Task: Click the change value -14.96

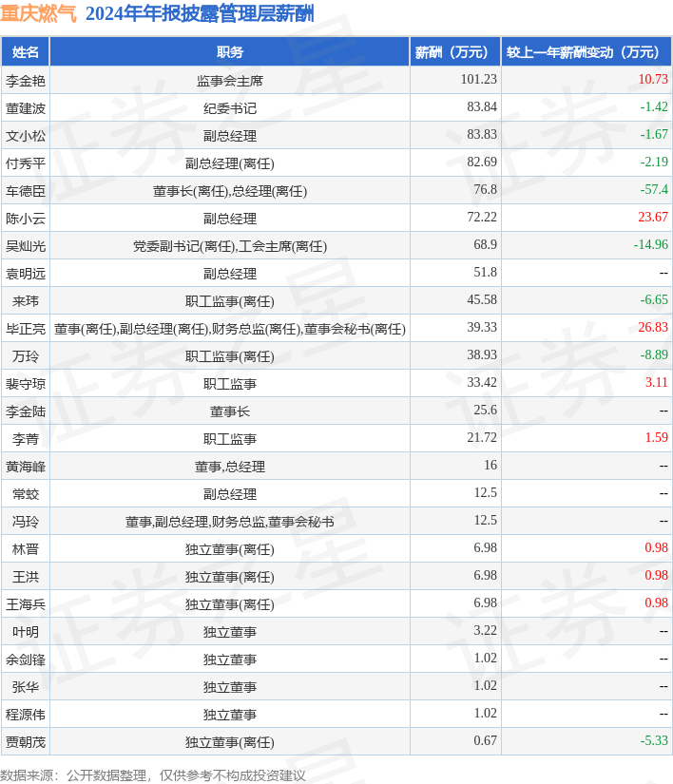Action: tap(650, 244)
